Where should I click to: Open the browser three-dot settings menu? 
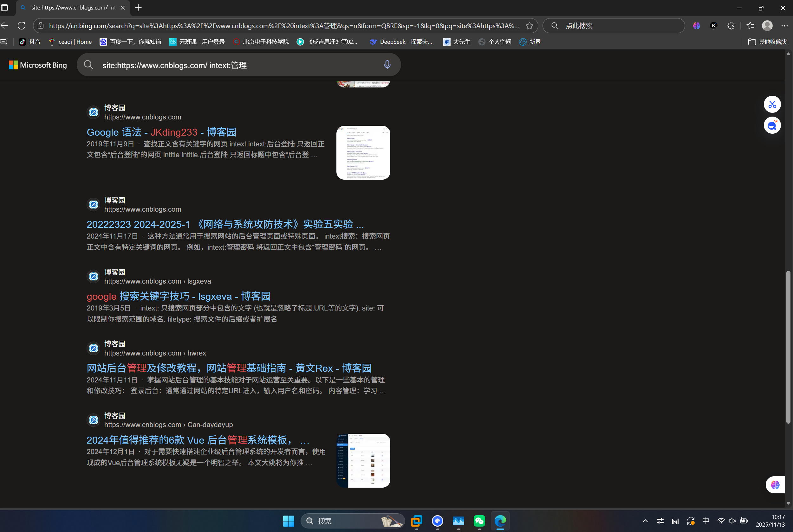(x=784, y=25)
